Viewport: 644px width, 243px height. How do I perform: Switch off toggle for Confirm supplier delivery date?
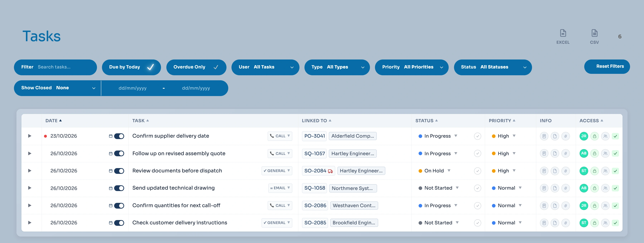(x=119, y=136)
